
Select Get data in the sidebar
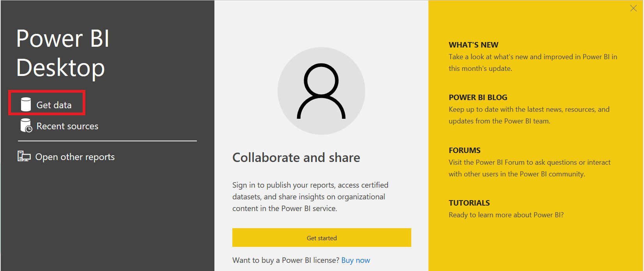(x=54, y=104)
